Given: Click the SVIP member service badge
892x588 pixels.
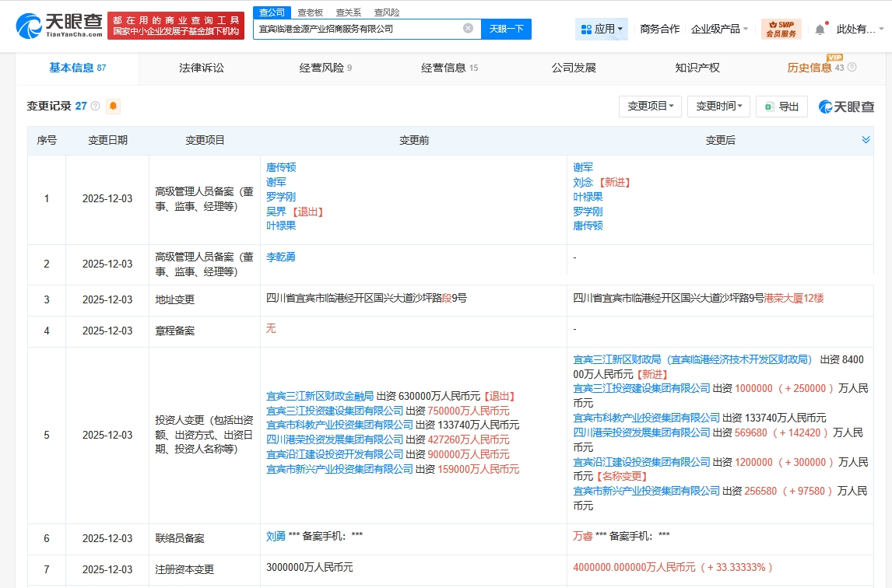Looking at the screenshot, I should [781, 30].
